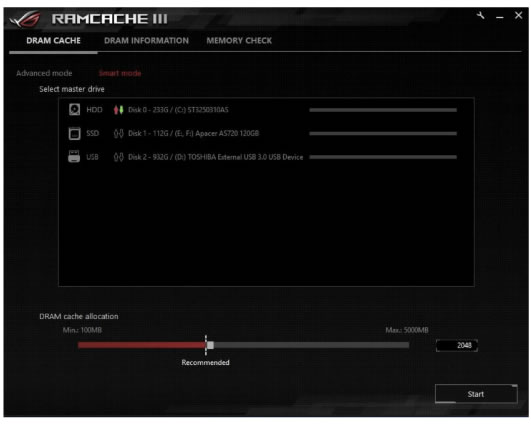Image resolution: width=531 pixels, height=425 pixels.
Task: Toggle cache arrows icon for Disk 2
Action: [119, 157]
